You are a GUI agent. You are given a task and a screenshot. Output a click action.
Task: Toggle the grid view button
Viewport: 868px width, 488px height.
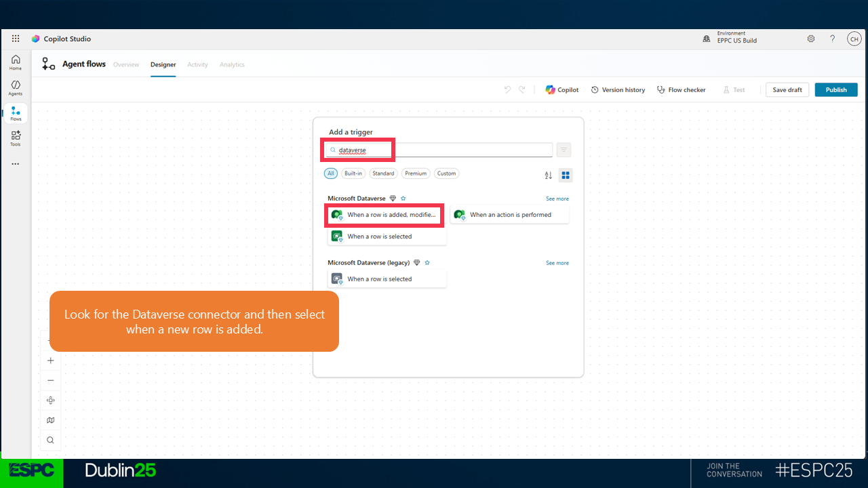pyautogui.click(x=566, y=176)
